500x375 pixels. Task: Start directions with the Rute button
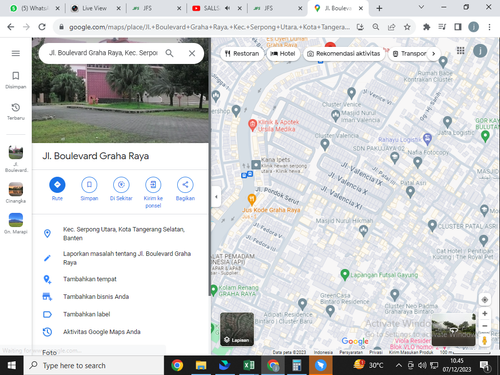click(x=57, y=189)
